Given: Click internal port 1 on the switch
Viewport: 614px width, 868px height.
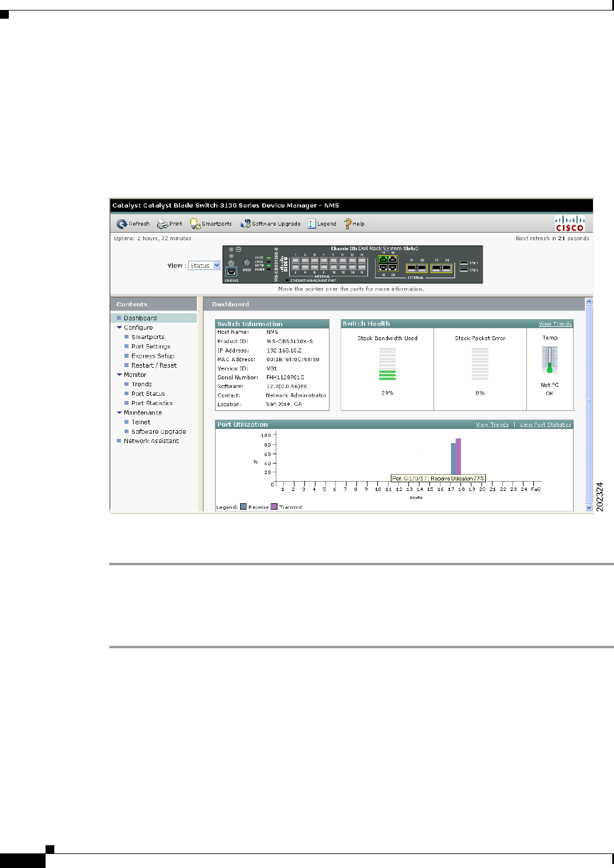Looking at the screenshot, I should tap(296, 260).
